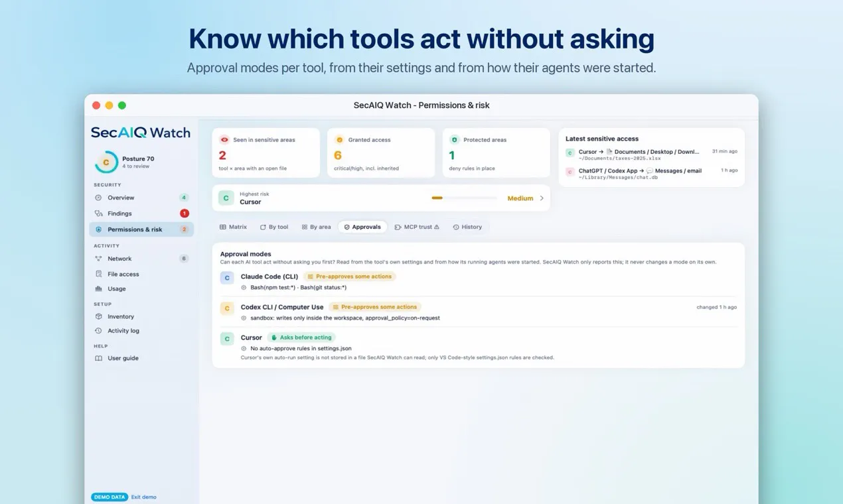Click the SecAIQ Watch logo

(141, 132)
